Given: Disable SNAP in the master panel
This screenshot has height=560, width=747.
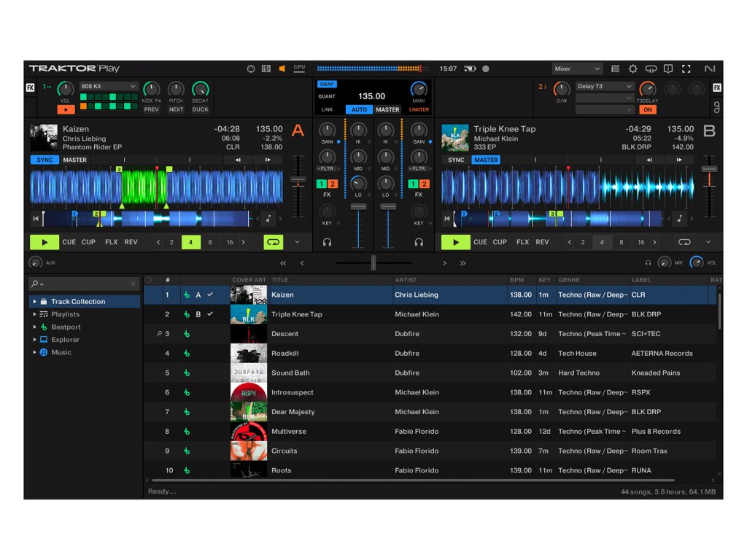Looking at the screenshot, I should [327, 85].
